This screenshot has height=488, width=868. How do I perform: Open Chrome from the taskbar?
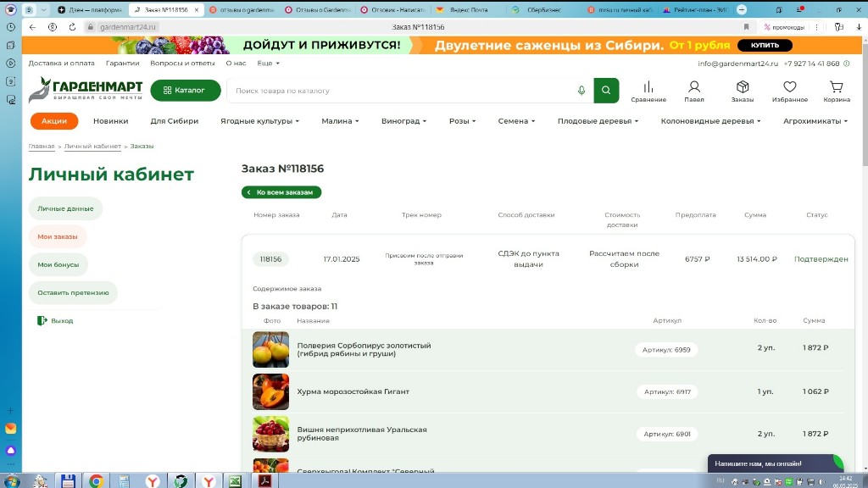click(97, 481)
